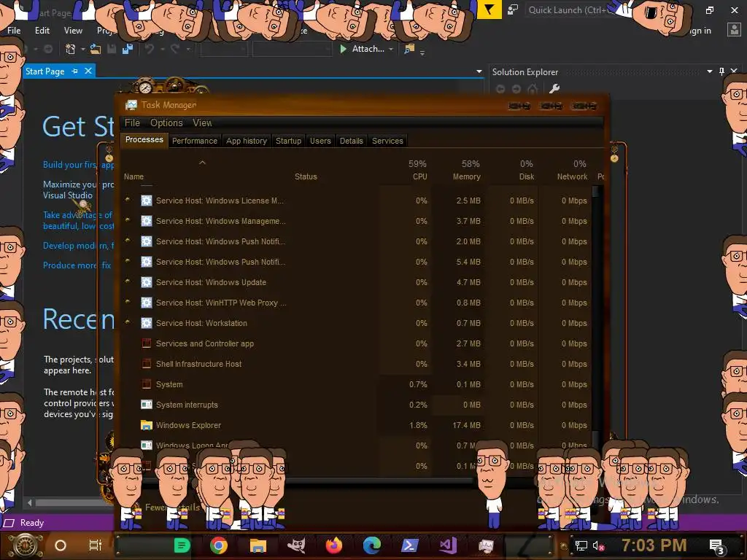Open the Attach button dropdown arrow
This screenshot has height=560, width=747.
click(391, 49)
